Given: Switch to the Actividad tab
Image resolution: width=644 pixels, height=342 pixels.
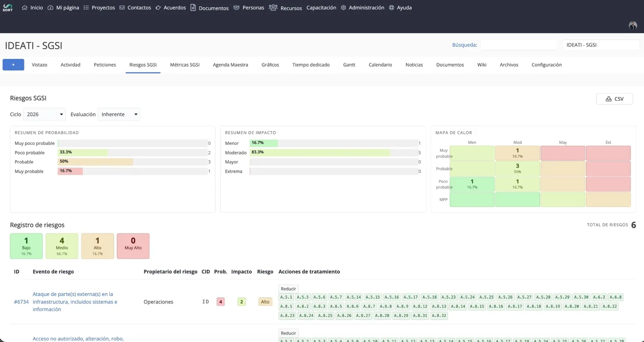Looking at the screenshot, I should pos(70,65).
